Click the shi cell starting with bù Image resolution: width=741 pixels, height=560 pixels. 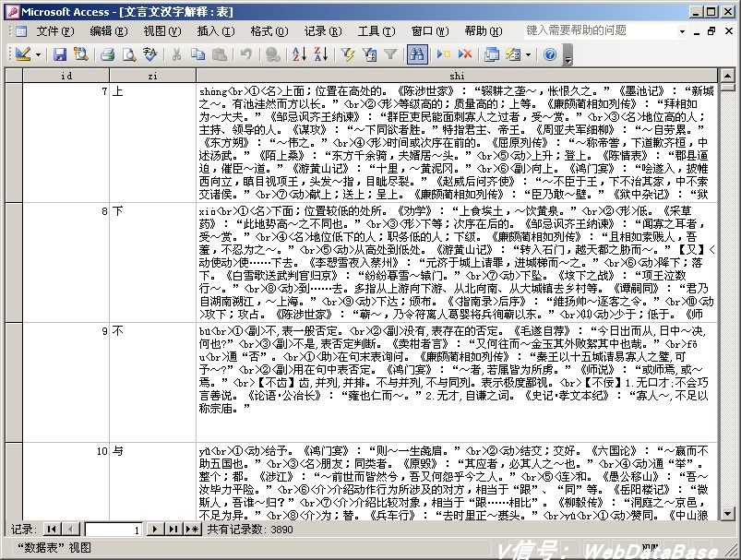pyautogui.click(x=457, y=383)
